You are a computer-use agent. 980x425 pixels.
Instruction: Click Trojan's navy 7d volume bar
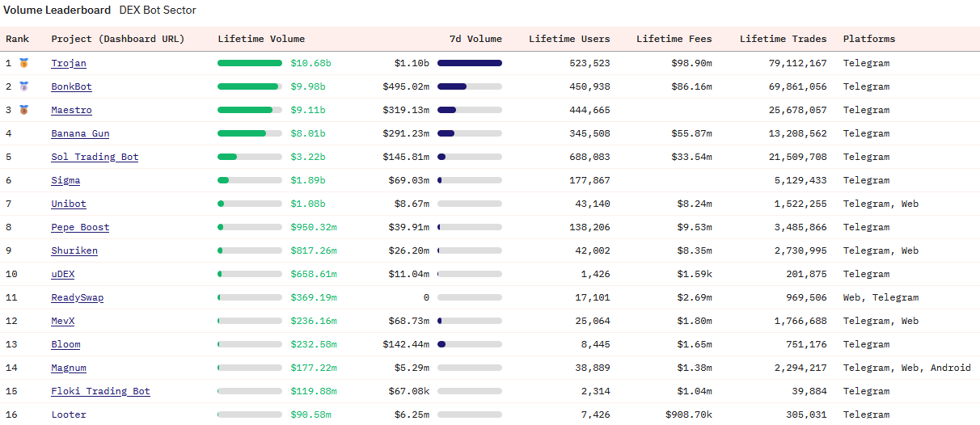coord(470,63)
